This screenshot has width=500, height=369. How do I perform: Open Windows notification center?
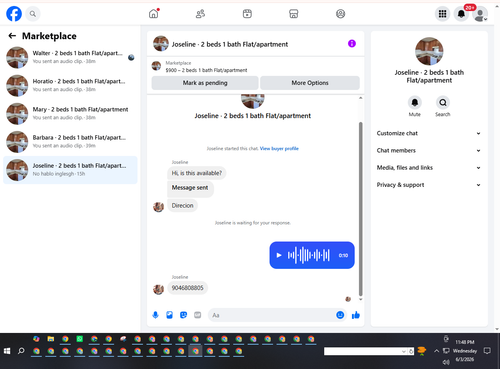tap(487, 351)
